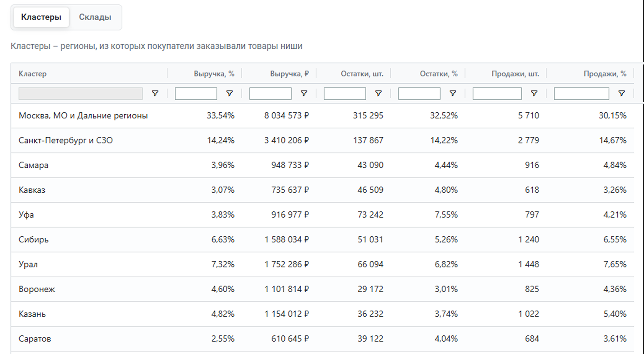644x354 pixels.
Task: Select the Кластеры tab
Action: click(x=41, y=17)
